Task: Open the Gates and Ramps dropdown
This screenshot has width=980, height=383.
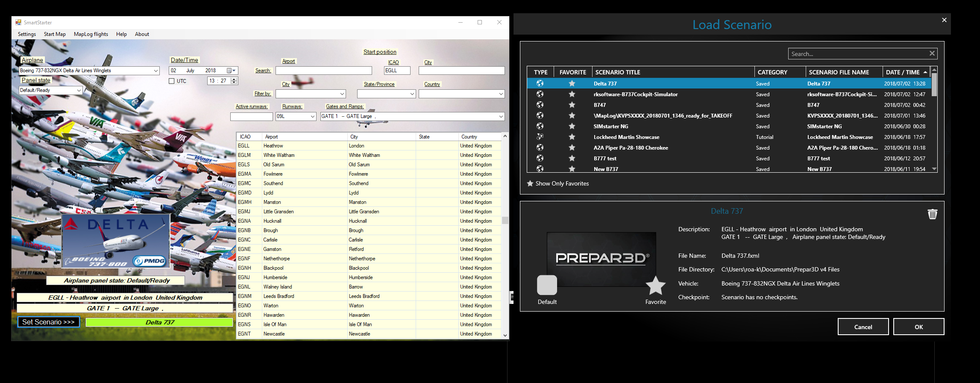Action: [x=501, y=116]
